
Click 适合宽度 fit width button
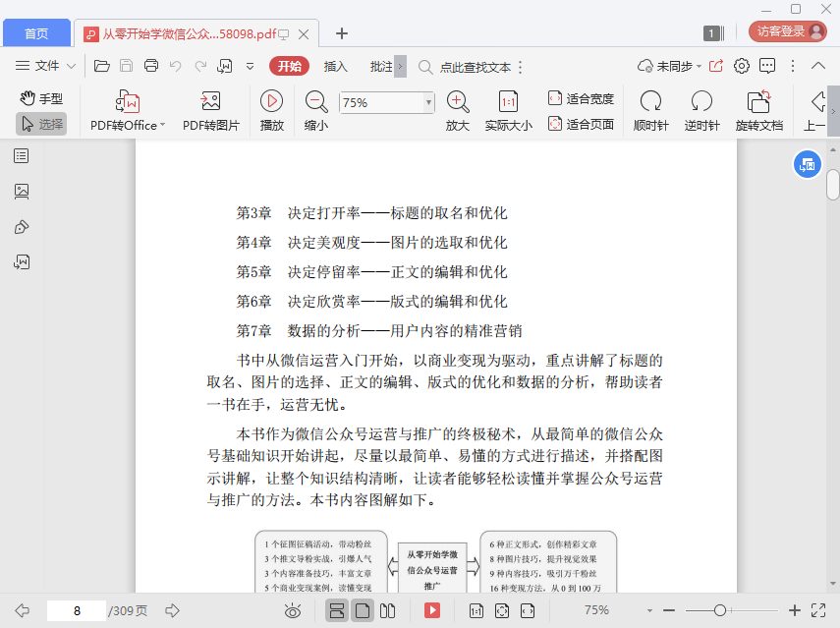pos(581,98)
